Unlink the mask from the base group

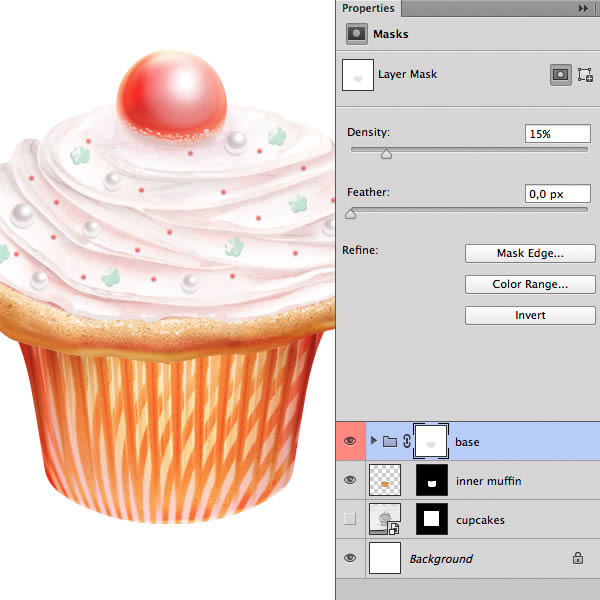(407, 441)
